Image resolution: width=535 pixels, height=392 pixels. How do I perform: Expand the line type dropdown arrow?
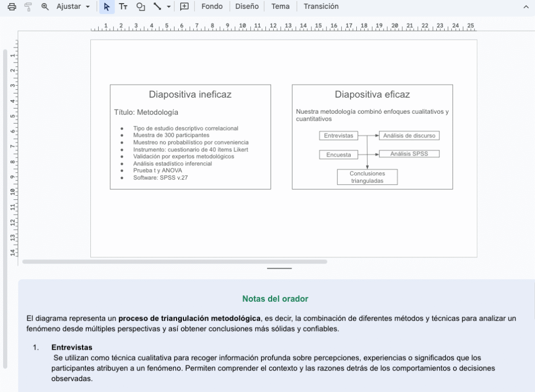(168, 7)
